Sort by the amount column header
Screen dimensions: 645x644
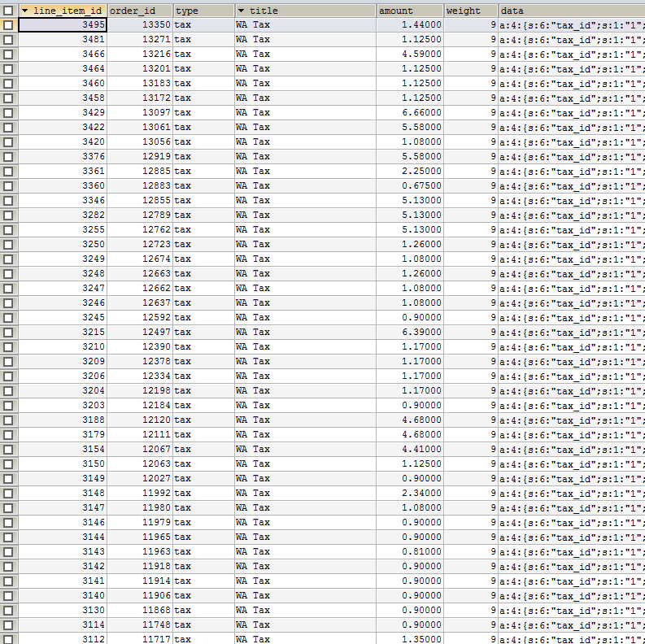[x=410, y=11]
